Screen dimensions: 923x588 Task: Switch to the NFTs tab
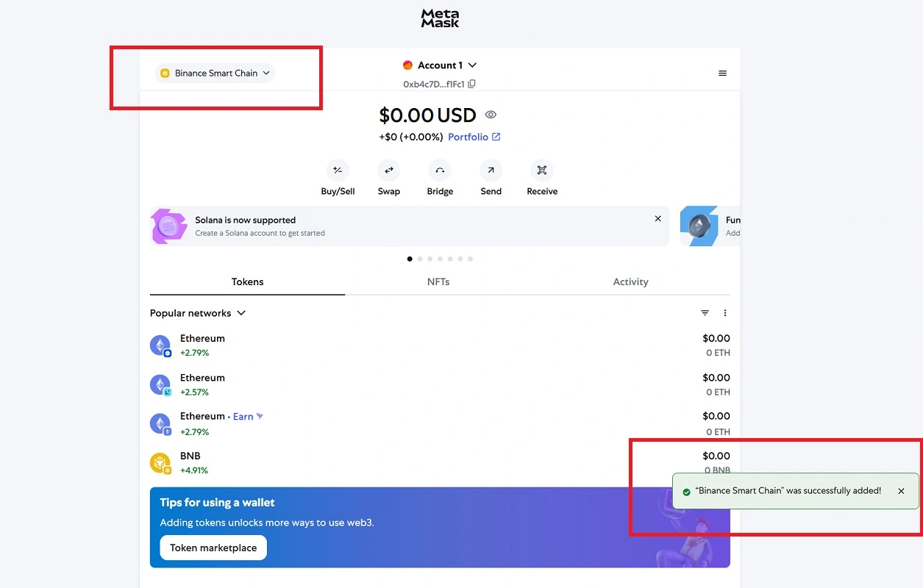point(438,282)
